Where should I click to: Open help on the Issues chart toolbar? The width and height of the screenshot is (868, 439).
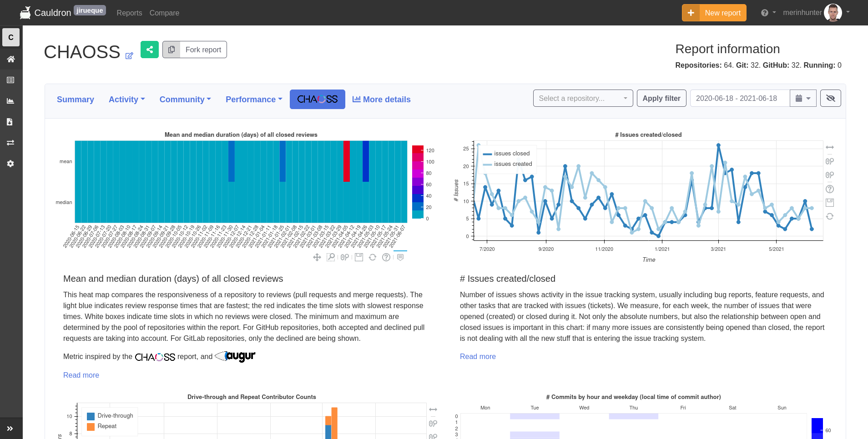click(830, 189)
